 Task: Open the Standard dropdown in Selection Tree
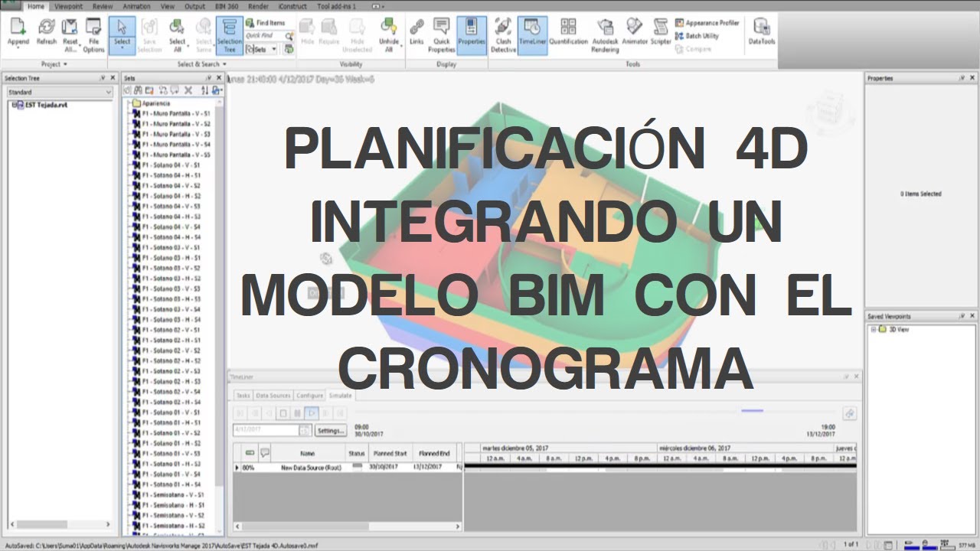[x=60, y=92]
